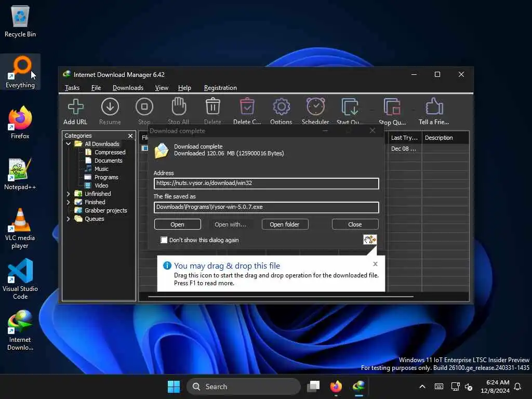Image resolution: width=532 pixels, height=399 pixels.
Task: Expand the Unfinished category
Action: tap(68, 194)
